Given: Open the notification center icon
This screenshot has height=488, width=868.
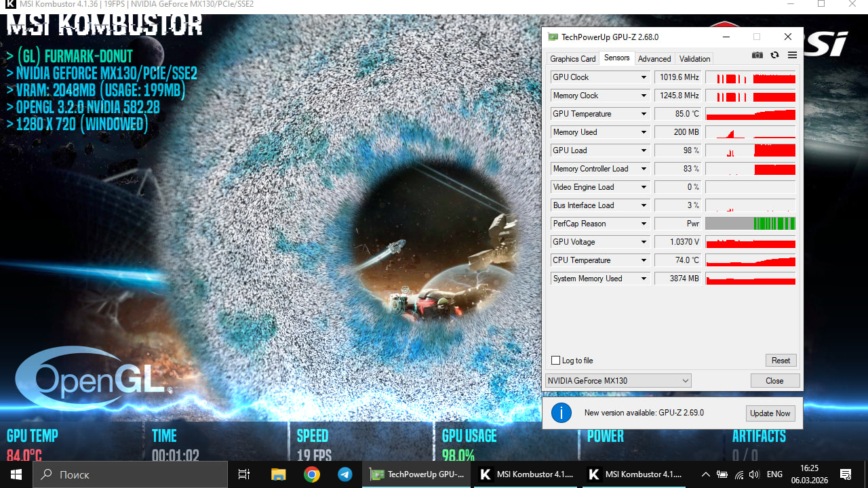Looking at the screenshot, I should point(846,474).
